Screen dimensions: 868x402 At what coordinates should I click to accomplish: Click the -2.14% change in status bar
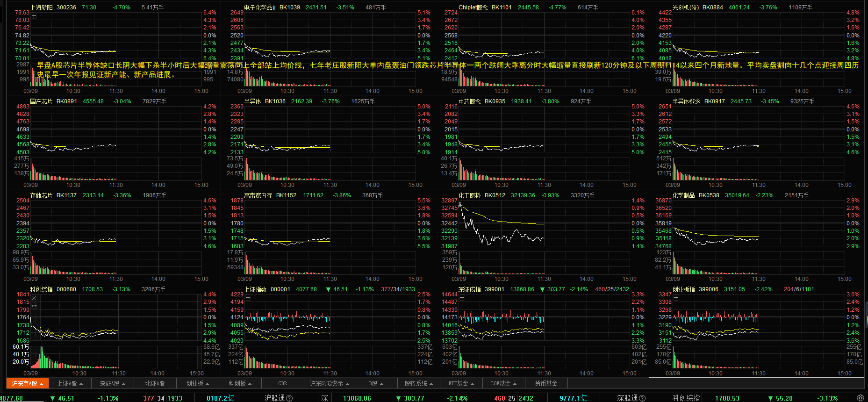(457, 398)
